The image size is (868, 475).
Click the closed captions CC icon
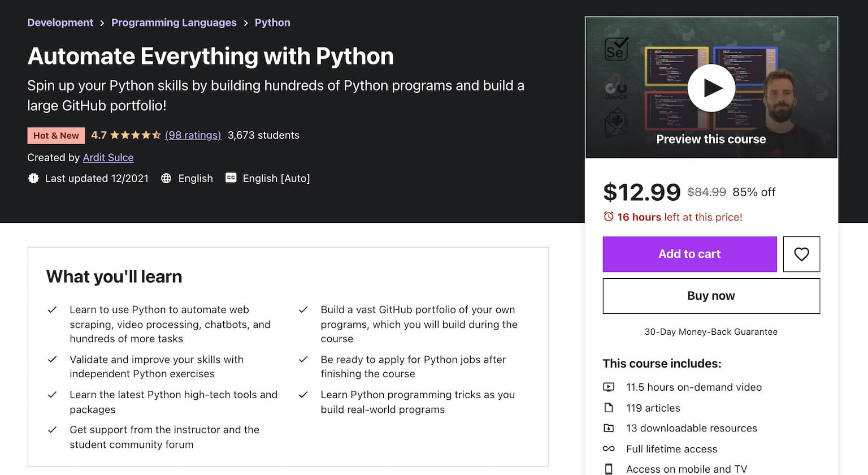point(231,178)
